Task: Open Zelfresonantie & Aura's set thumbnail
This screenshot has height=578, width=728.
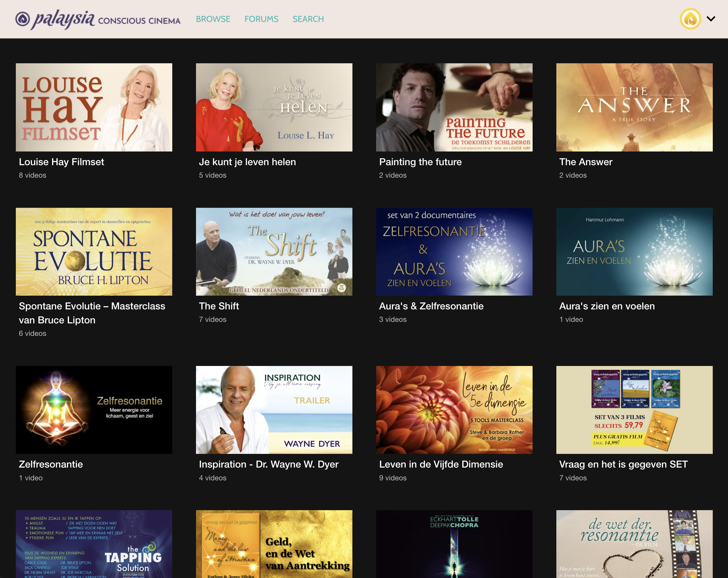Action: 454,252
